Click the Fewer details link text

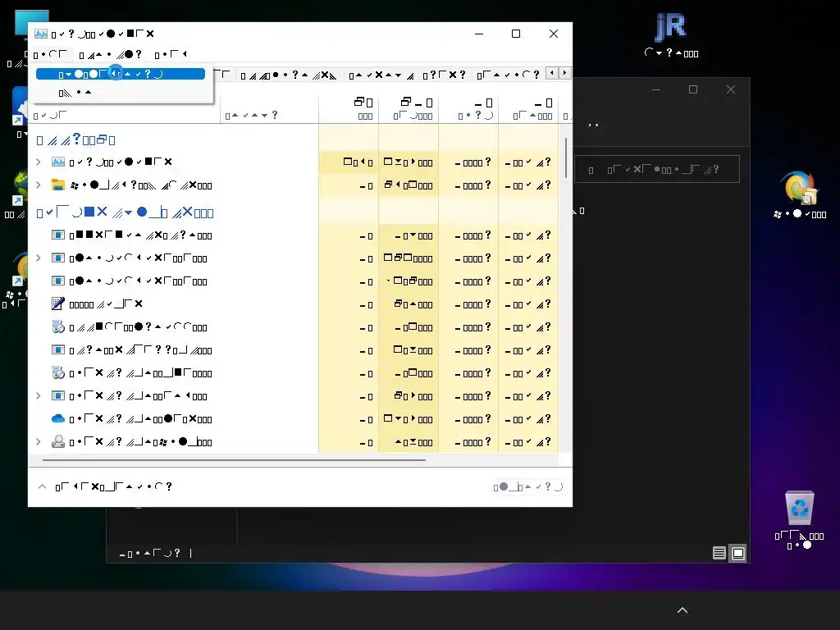click(x=113, y=486)
